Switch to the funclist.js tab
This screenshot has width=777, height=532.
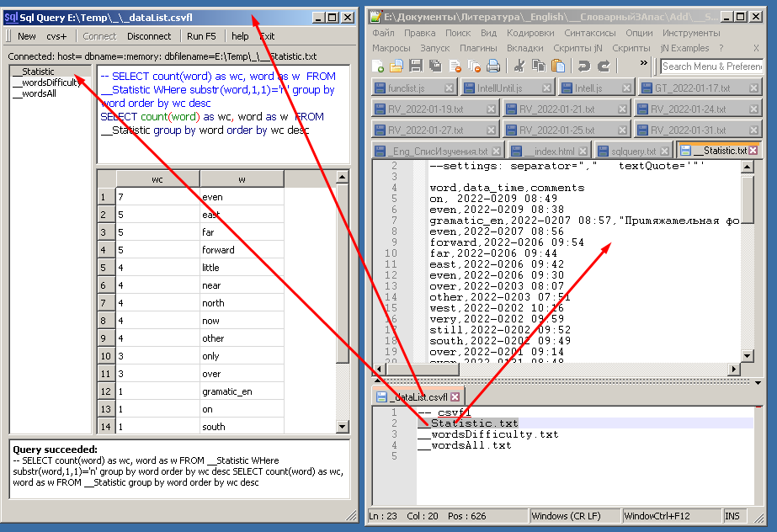(414, 88)
